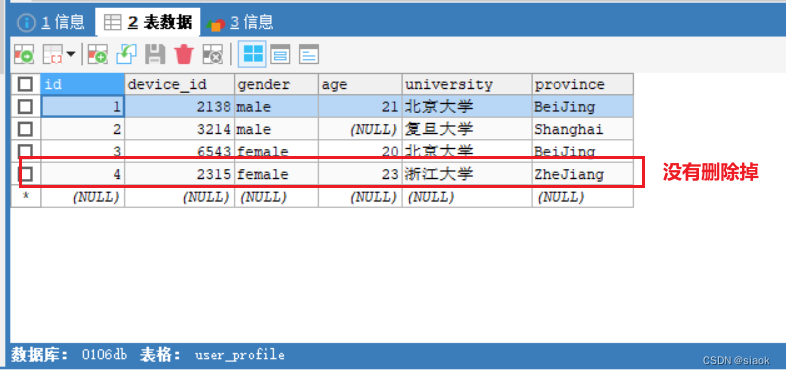Select the province cell ZheJiang
786x375 pixels.
tap(582, 174)
